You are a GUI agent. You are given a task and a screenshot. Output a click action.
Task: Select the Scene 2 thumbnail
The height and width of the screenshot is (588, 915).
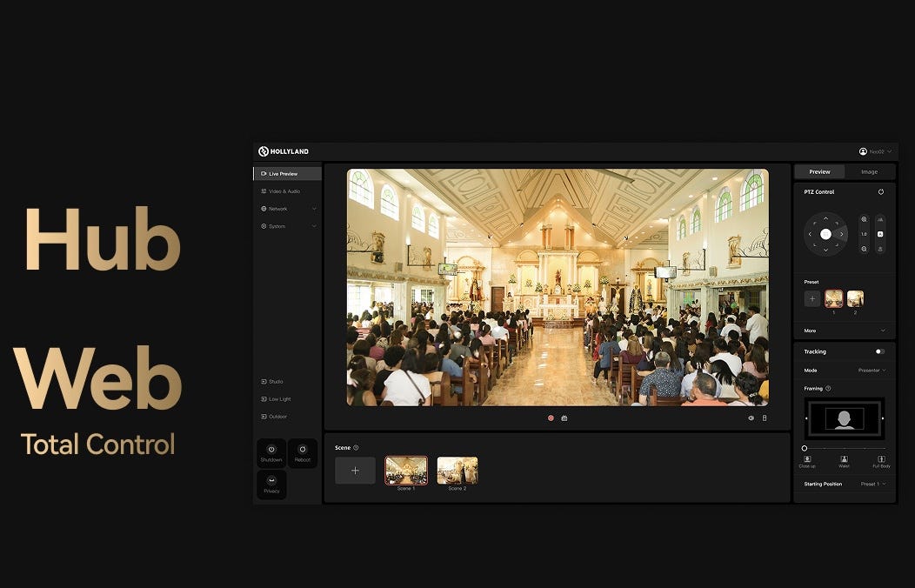tap(457, 471)
